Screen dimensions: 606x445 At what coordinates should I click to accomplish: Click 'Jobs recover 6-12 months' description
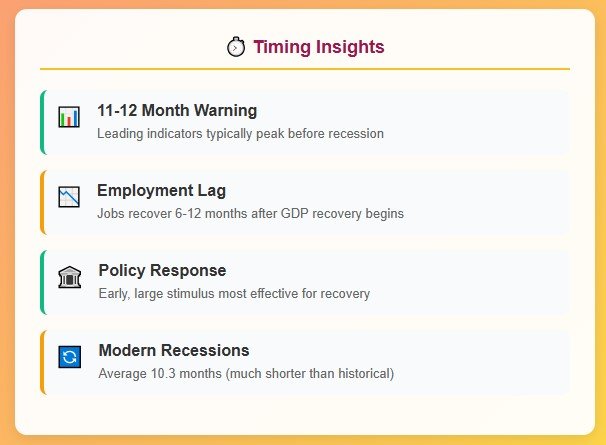tap(250, 213)
